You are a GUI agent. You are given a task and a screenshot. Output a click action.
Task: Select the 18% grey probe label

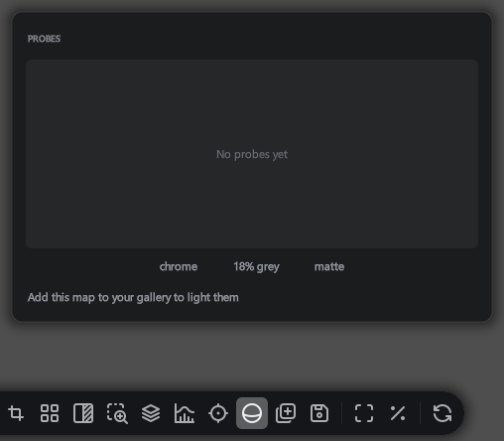click(x=256, y=267)
